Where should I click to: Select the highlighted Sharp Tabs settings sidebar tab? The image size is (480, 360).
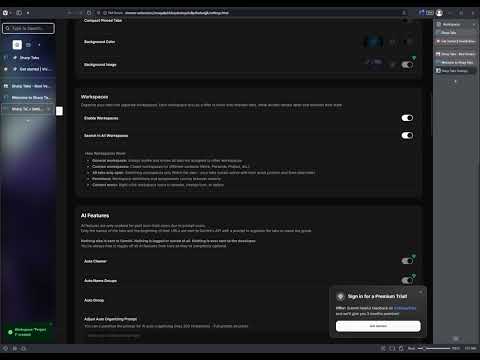[27, 109]
